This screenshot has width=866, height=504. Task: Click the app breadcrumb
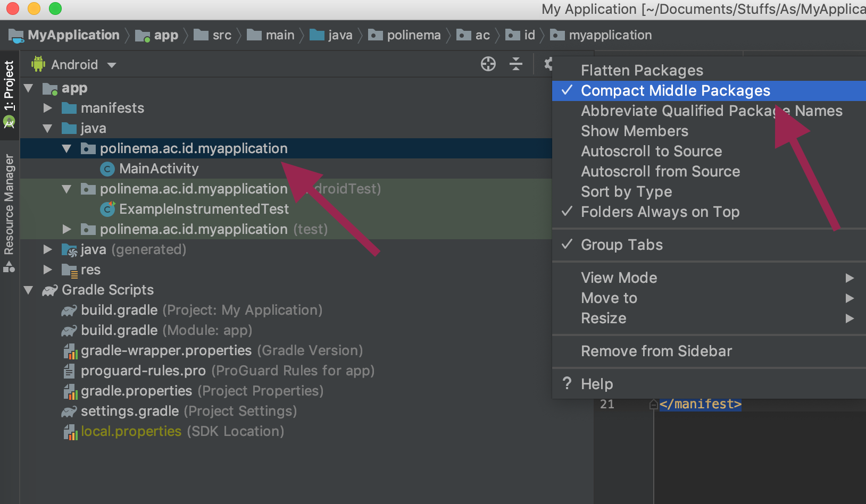coord(157,36)
